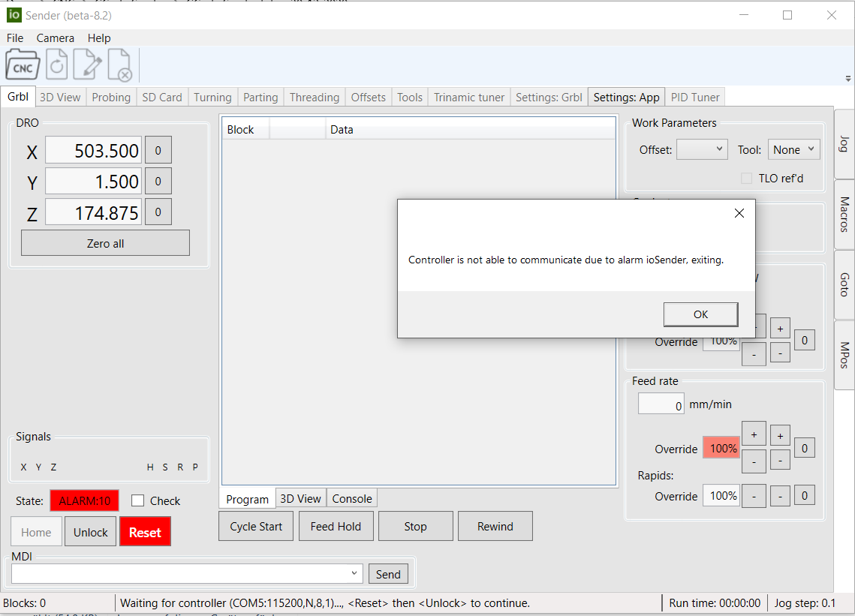Open the Offset dropdown

(x=702, y=149)
